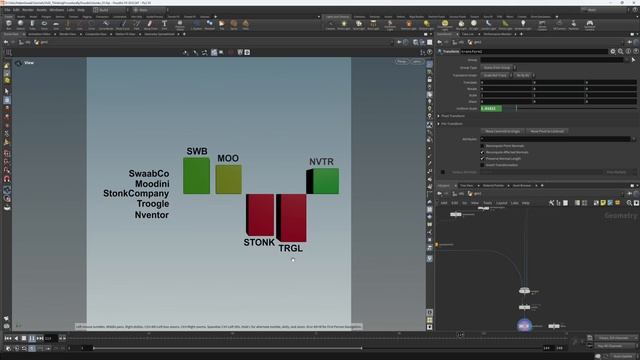640x360 pixels.
Task: Add an Area Light from the shelf
Action: pyautogui.click(x=373, y=25)
